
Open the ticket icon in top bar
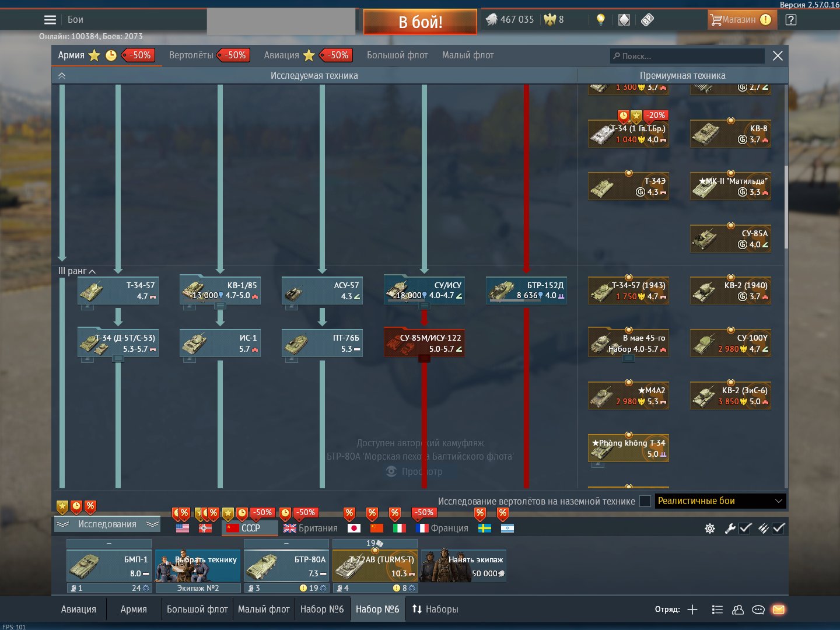(x=647, y=20)
